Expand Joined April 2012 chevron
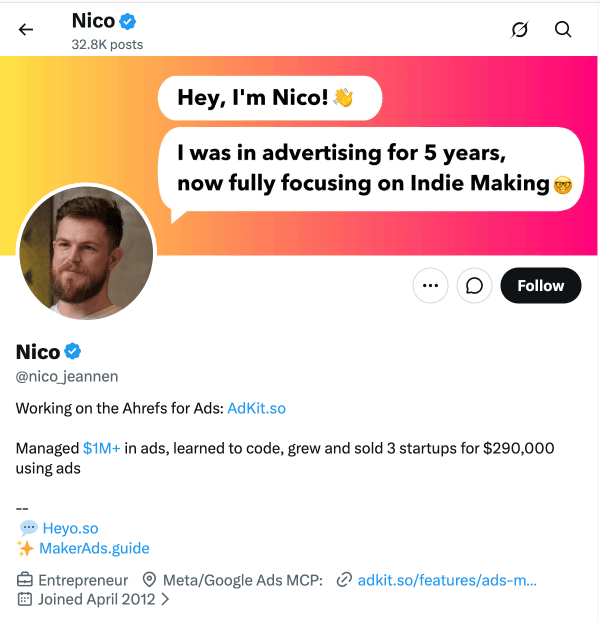Image resolution: width=600 pixels, height=622 pixels. (x=166, y=599)
